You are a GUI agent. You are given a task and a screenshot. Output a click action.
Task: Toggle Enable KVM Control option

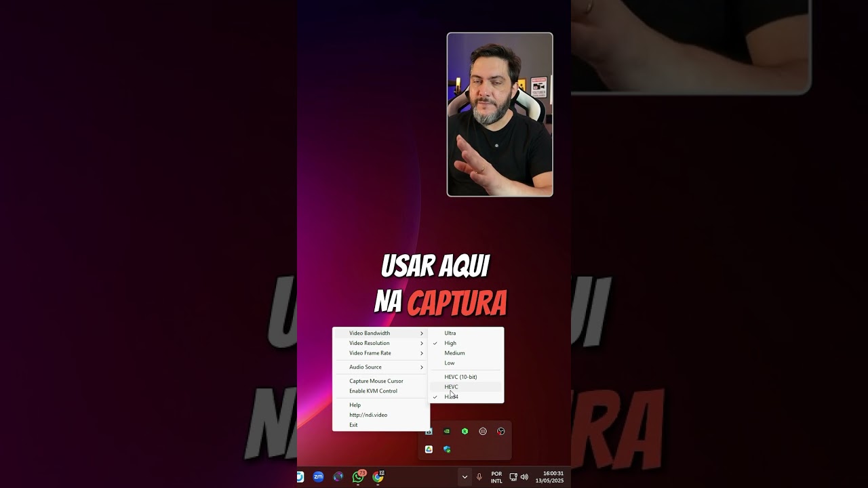(381, 391)
